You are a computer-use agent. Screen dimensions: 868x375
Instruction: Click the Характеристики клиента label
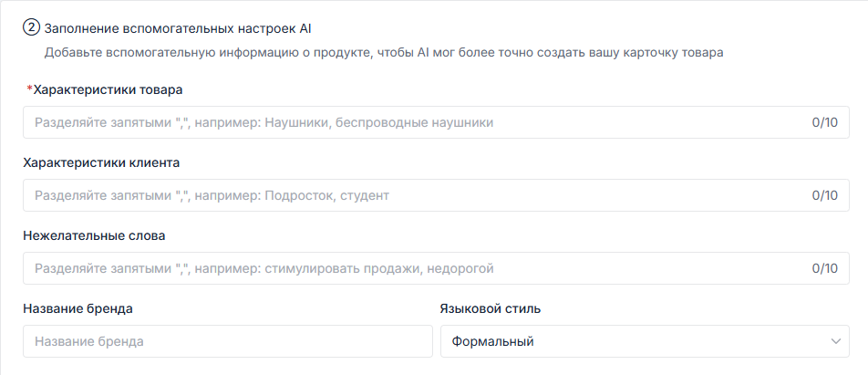[x=101, y=162]
